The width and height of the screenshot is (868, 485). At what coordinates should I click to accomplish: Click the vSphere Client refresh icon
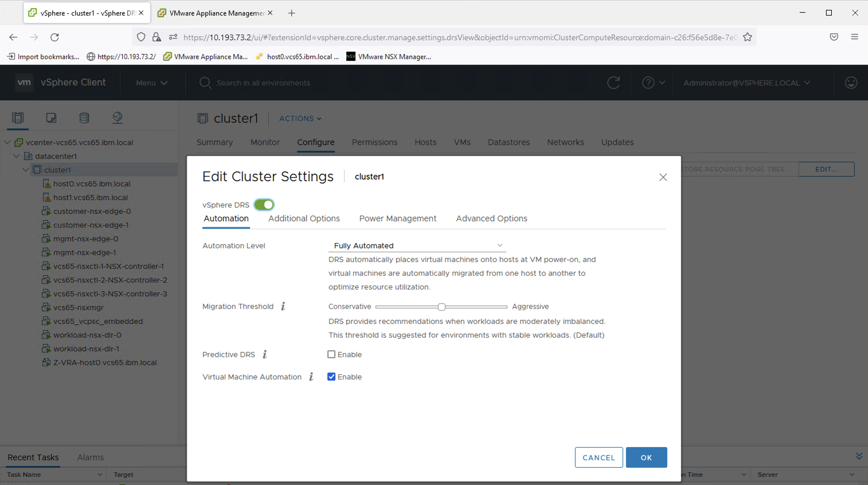pyautogui.click(x=613, y=83)
